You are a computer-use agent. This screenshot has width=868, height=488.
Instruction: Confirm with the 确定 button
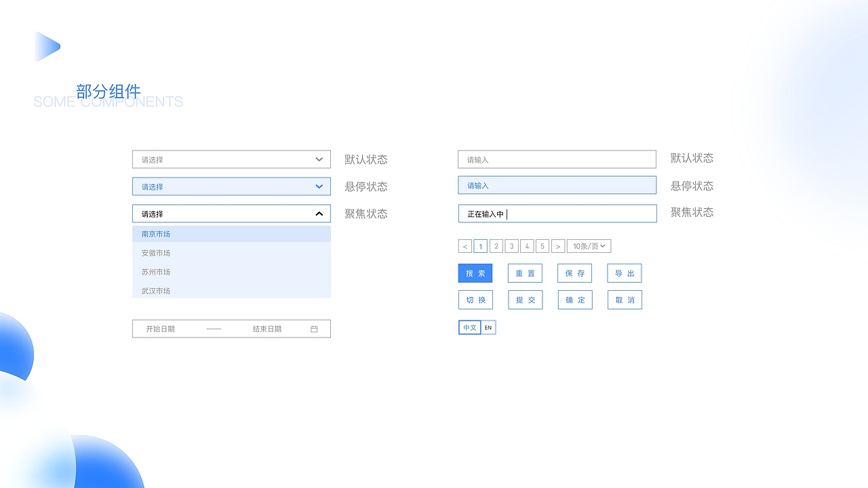click(575, 300)
